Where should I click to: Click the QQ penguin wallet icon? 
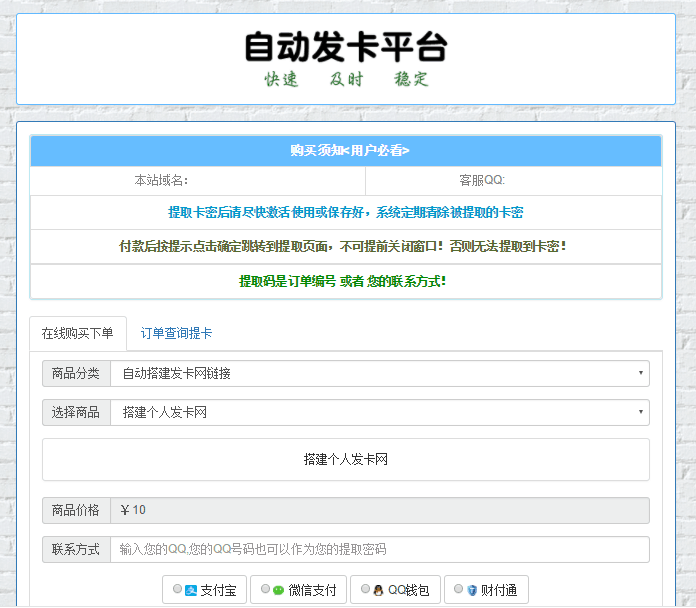[x=378, y=590]
